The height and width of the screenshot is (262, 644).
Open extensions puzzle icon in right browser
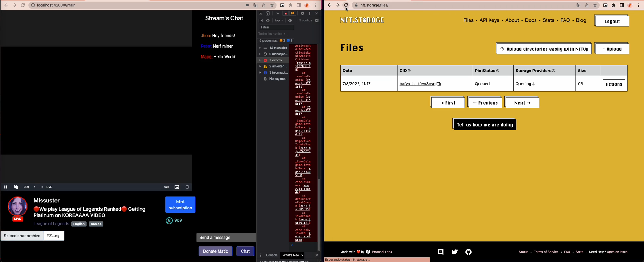click(x=613, y=5)
